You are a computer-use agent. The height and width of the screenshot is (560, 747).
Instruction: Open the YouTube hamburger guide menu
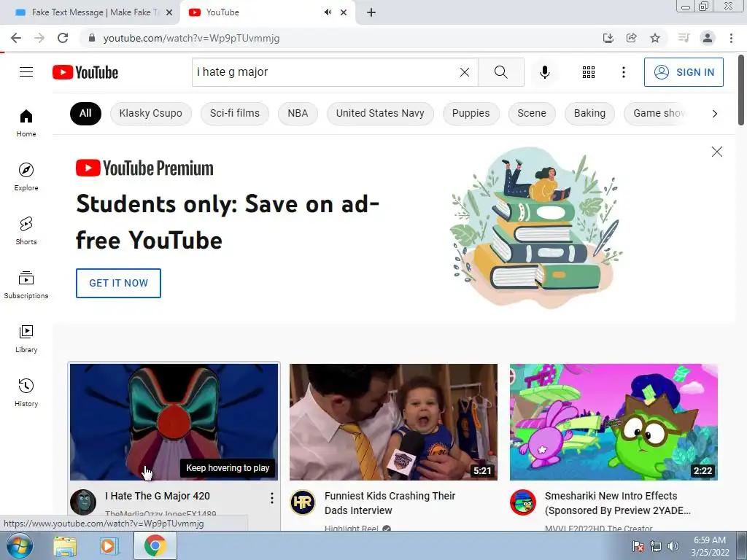click(x=26, y=72)
